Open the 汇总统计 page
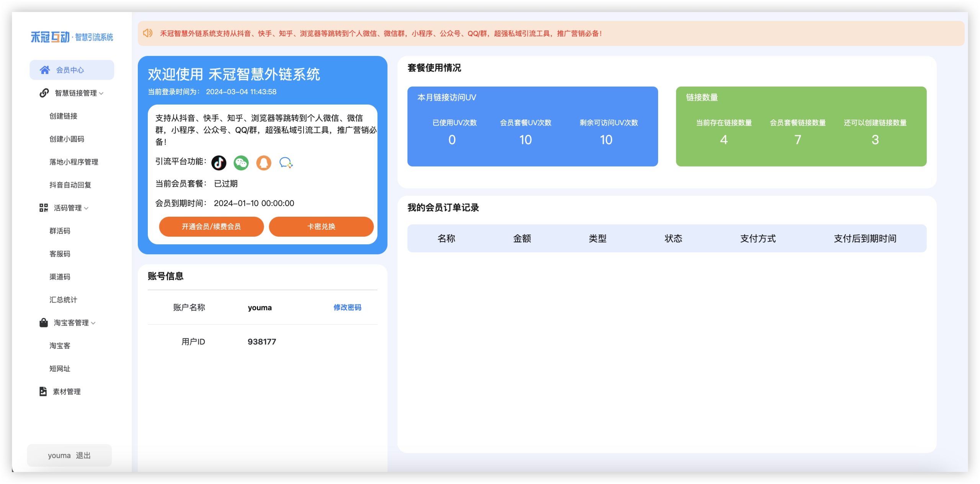 tap(64, 299)
